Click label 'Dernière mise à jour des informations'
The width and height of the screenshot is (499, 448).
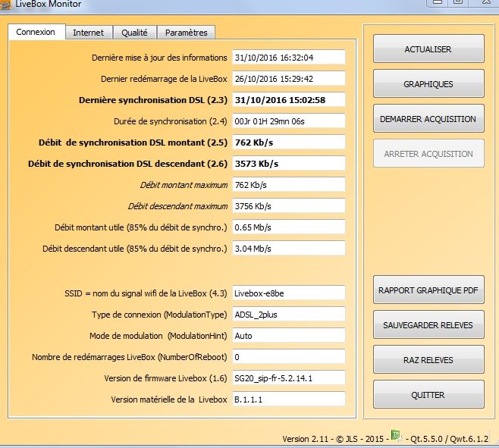[x=159, y=58]
